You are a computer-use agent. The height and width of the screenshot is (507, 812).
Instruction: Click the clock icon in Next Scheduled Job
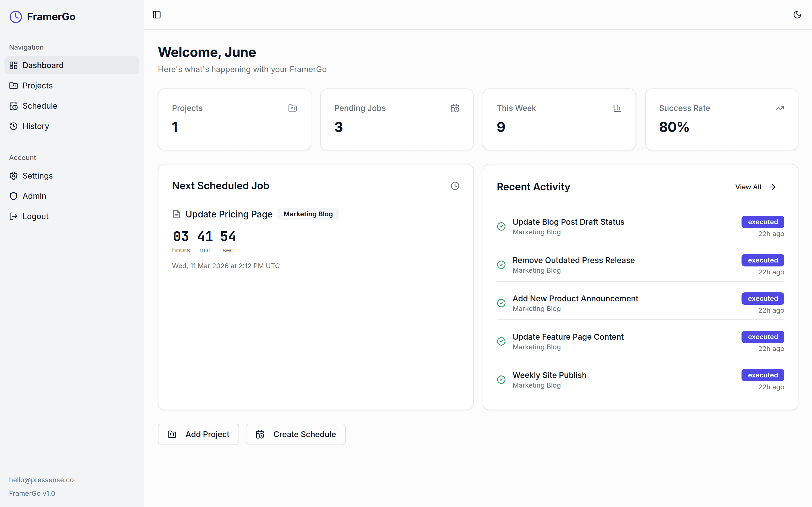tap(455, 186)
